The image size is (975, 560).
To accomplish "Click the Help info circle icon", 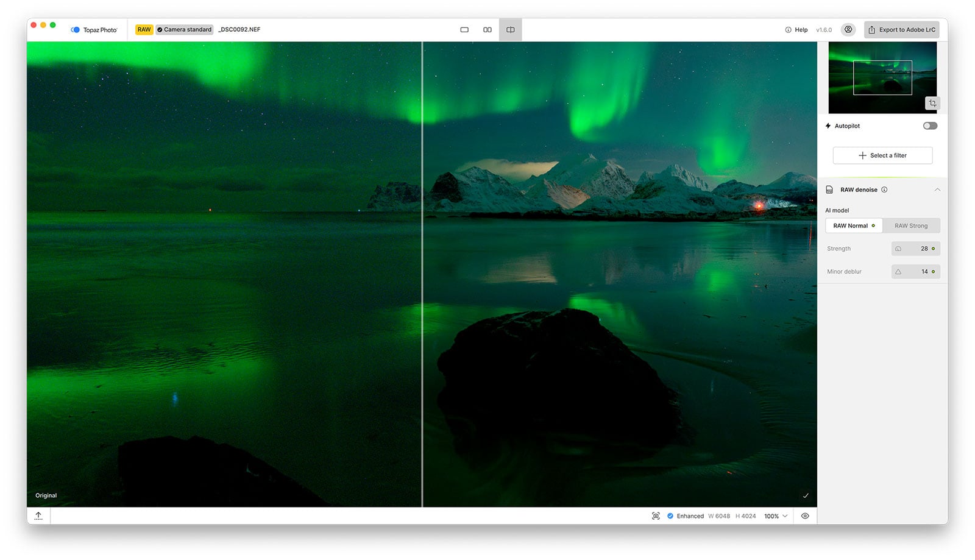I will [788, 30].
